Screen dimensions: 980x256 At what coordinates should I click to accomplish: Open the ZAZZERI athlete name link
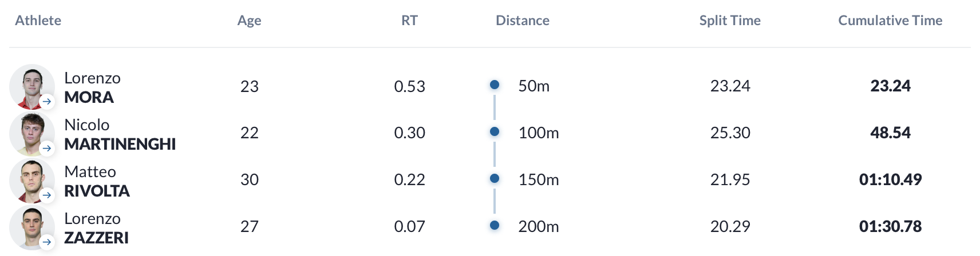click(96, 238)
